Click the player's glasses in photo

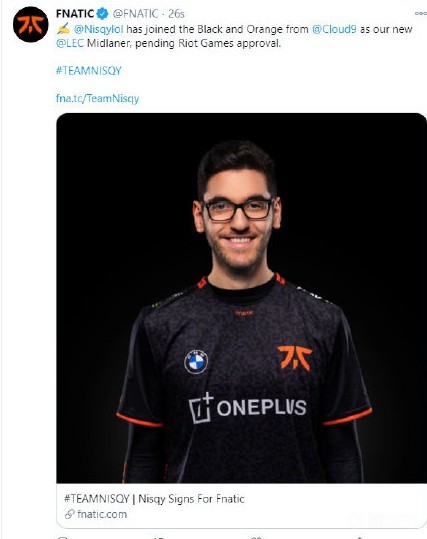(238, 209)
